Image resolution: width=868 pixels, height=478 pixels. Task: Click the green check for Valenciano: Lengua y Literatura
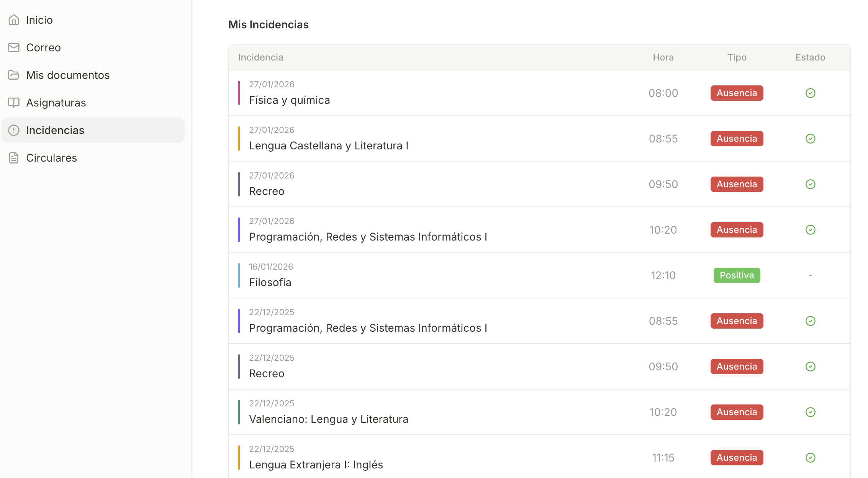click(x=810, y=412)
